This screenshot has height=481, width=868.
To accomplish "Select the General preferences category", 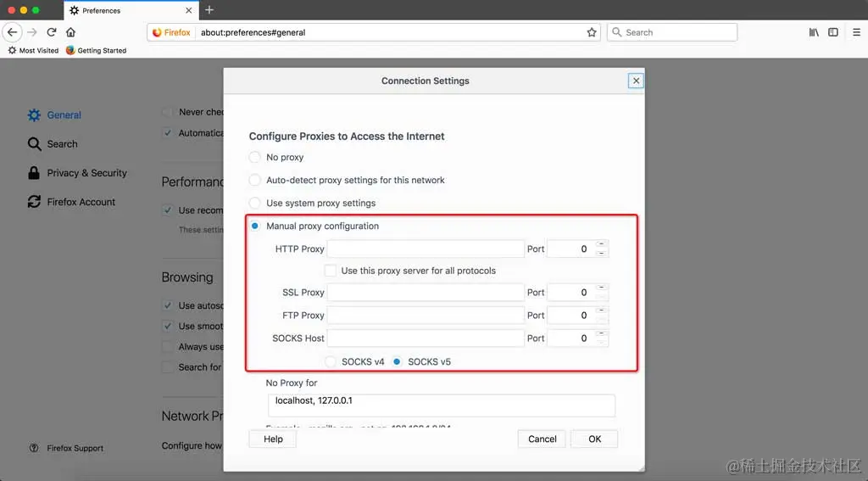I will (54, 115).
